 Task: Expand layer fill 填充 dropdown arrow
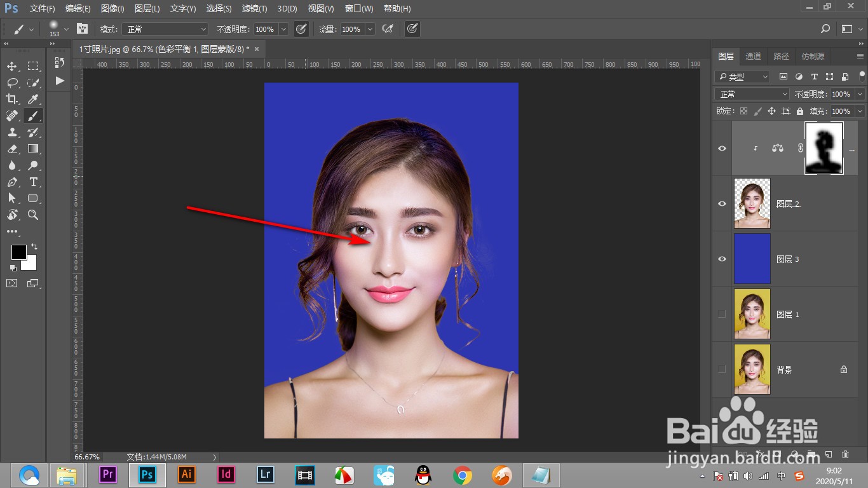coord(860,111)
